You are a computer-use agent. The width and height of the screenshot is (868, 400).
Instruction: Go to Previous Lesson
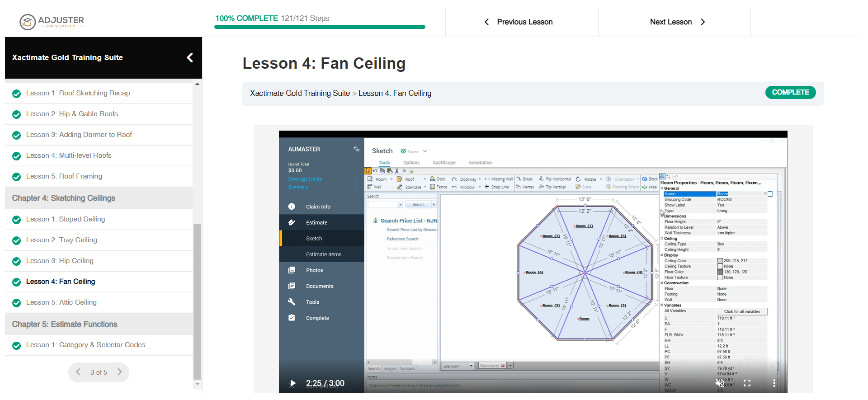coord(519,22)
